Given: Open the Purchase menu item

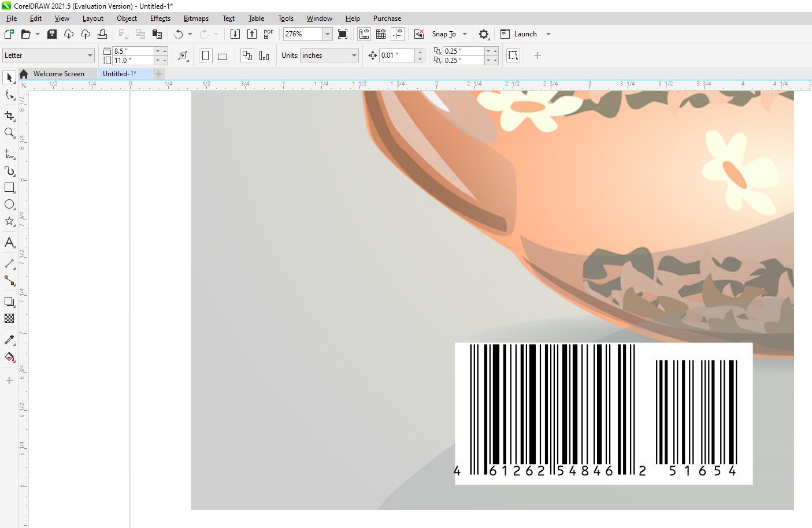Looking at the screenshot, I should coord(387,18).
